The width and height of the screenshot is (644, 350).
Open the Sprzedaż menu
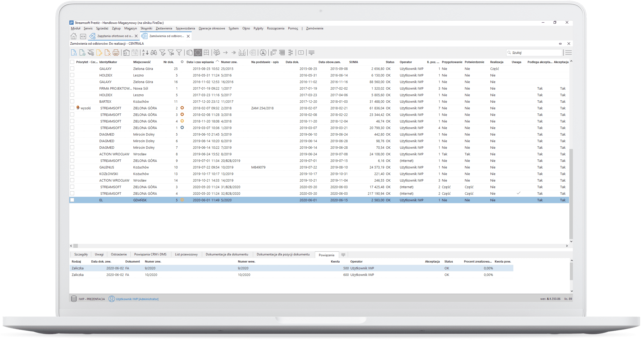point(102,28)
